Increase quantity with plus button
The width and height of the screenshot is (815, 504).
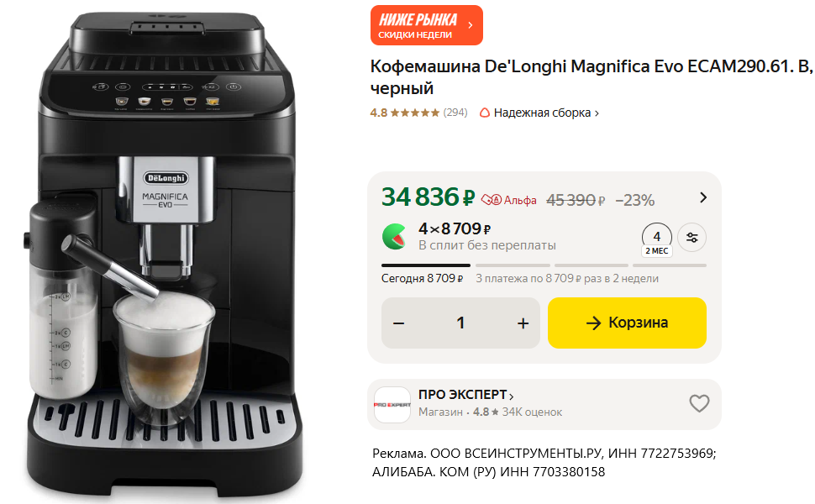point(523,323)
